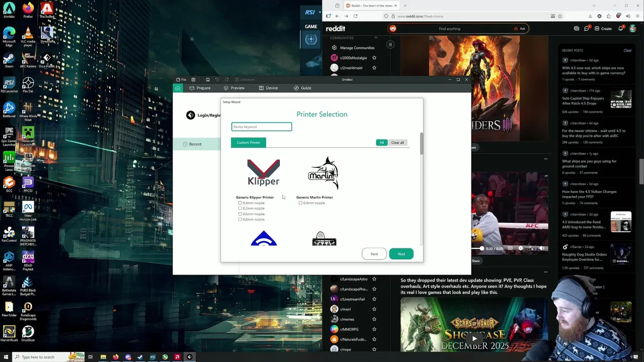Open the VLC media player desktop icon
The width and height of the screenshot is (644, 362).
coord(28,36)
